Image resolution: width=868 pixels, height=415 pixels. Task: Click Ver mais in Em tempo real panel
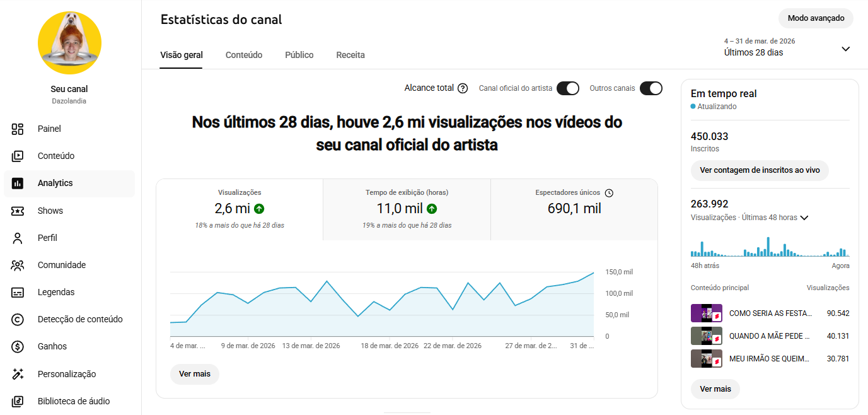coord(715,389)
